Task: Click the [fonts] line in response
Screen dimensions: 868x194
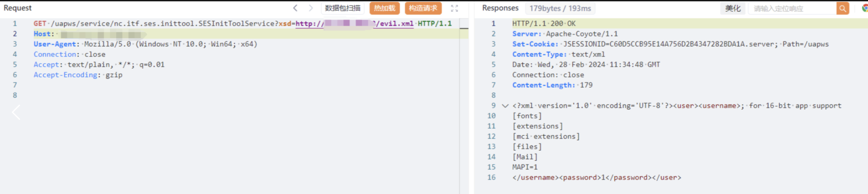Action: click(x=527, y=116)
